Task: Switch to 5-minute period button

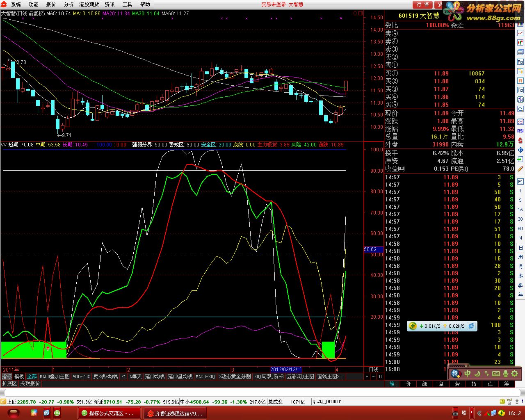Action: pos(520,201)
